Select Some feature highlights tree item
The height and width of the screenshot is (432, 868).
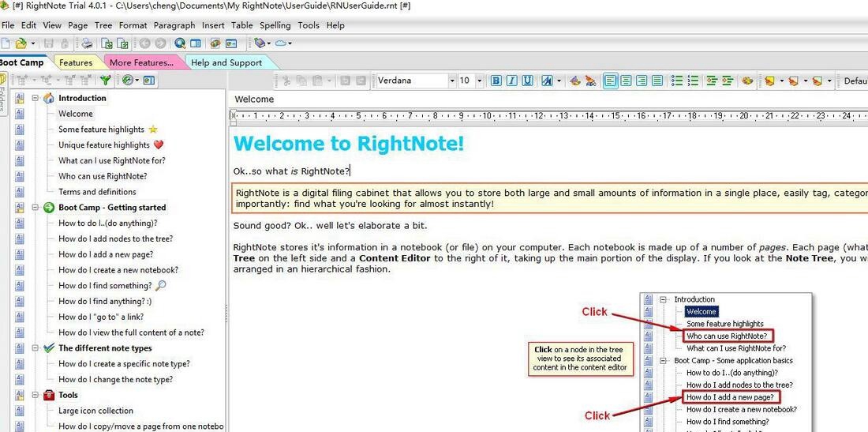[101, 129]
